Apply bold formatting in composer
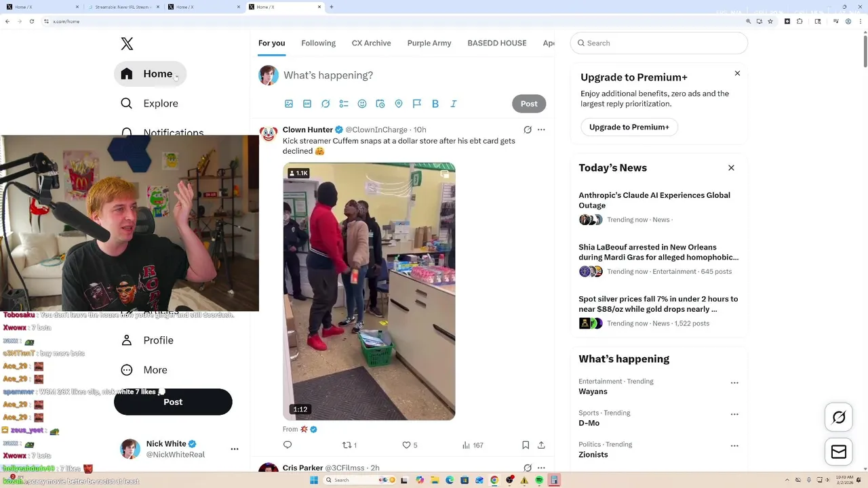This screenshot has width=868, height=488. (x=435, y=104)
